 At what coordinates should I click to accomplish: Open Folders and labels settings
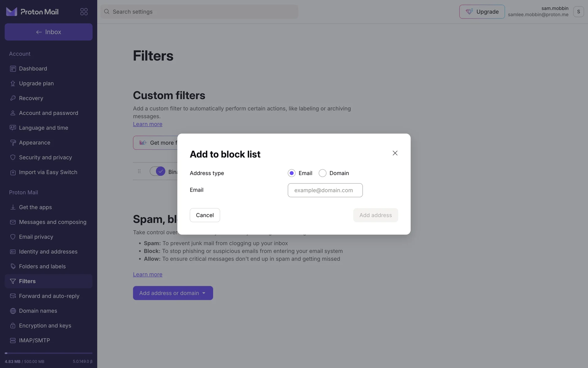pos(42,266)
